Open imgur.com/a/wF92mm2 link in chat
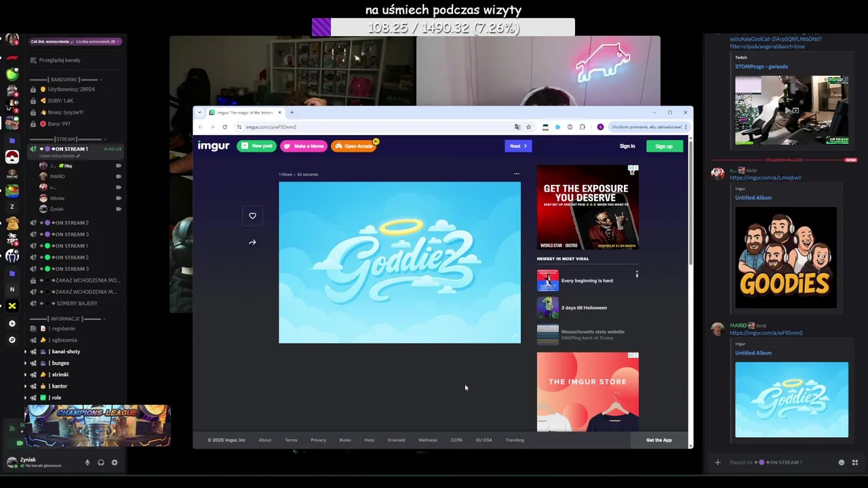868x488 pixels. click(766, 333)
